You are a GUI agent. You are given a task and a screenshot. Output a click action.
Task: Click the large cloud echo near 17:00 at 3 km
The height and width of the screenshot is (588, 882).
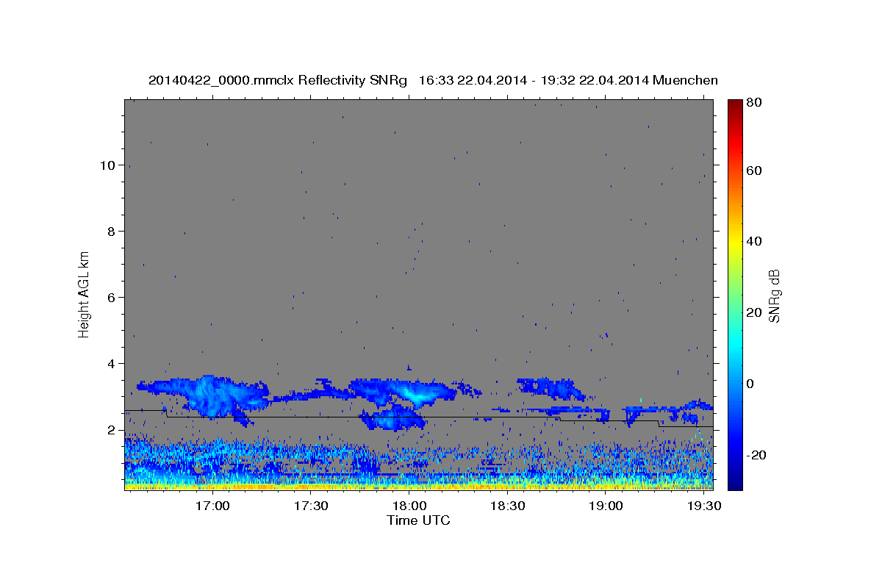(x=209, y=397)
